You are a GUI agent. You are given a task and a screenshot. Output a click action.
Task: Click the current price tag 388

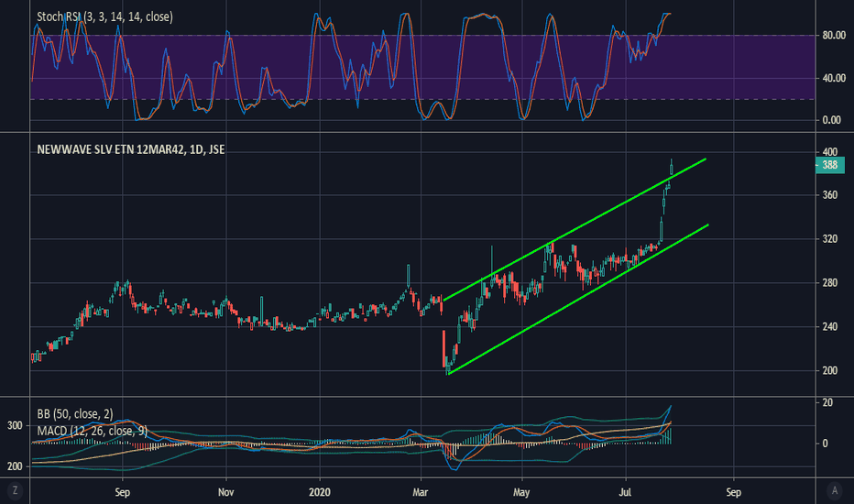(829, 165)
